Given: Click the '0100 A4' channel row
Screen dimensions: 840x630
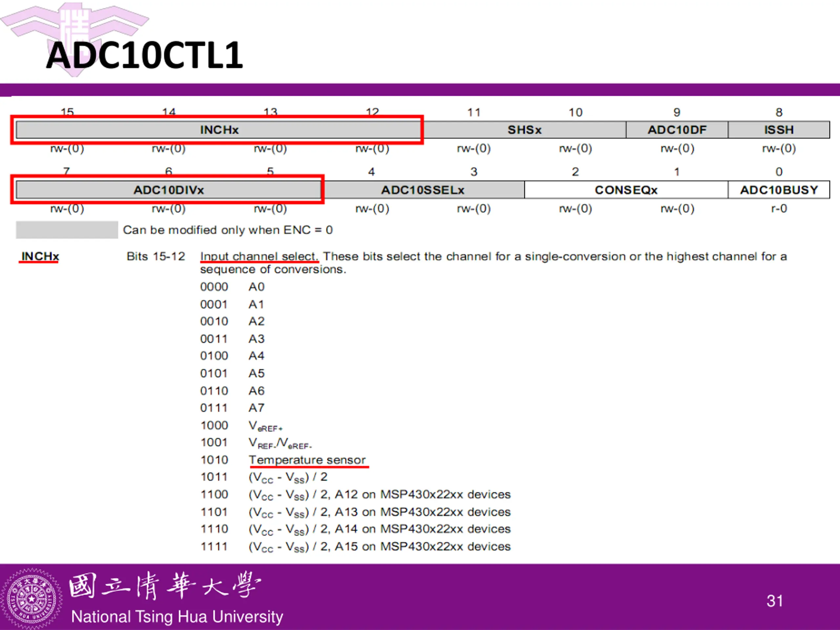Looking at the screenshot, I should coord(232,356).
